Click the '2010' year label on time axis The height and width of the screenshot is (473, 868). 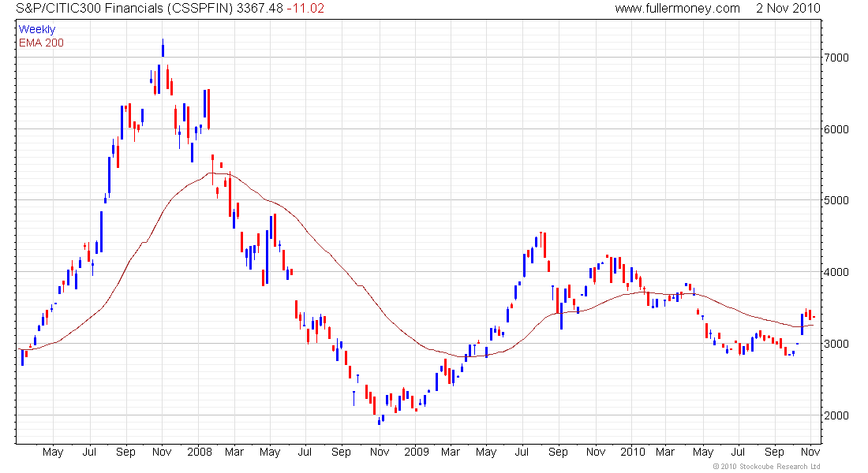point(633,452)
